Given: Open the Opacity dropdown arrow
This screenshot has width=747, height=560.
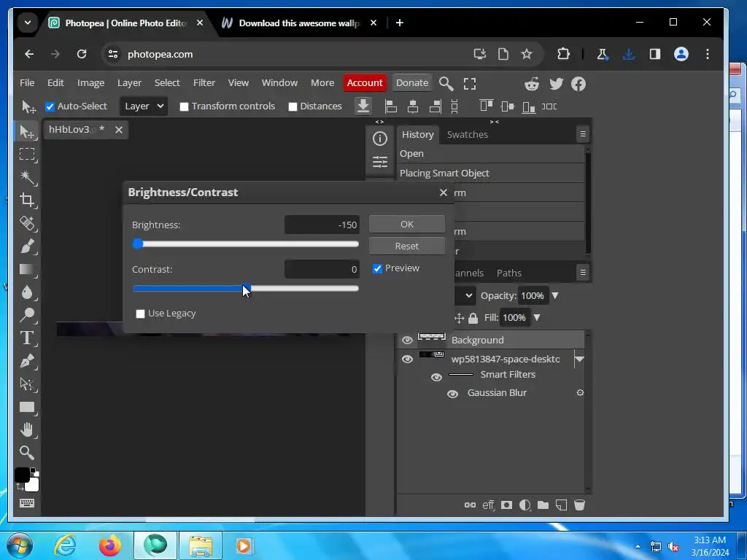Looking at the screenshot, I should (555, 296).
